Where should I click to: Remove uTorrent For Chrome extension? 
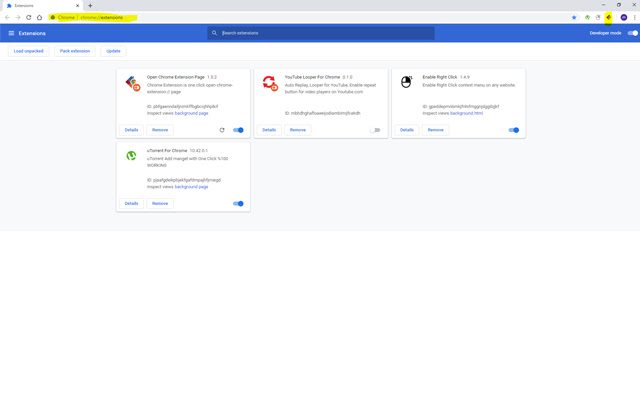[x=160, y=203]
